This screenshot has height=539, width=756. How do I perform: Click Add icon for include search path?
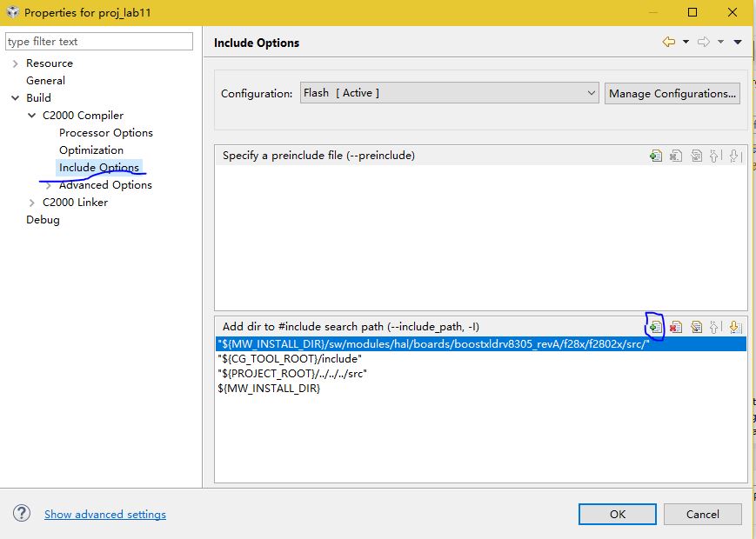point(655,327)
